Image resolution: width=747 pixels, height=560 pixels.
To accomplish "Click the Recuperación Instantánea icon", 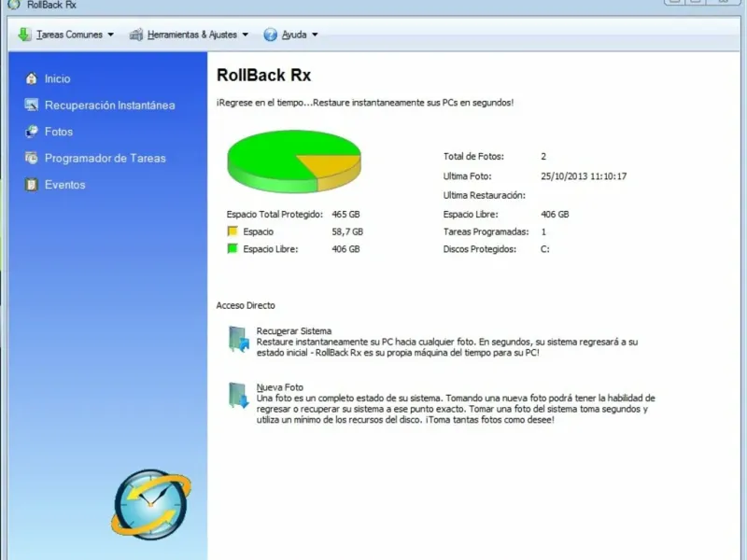I will point(32,105).
